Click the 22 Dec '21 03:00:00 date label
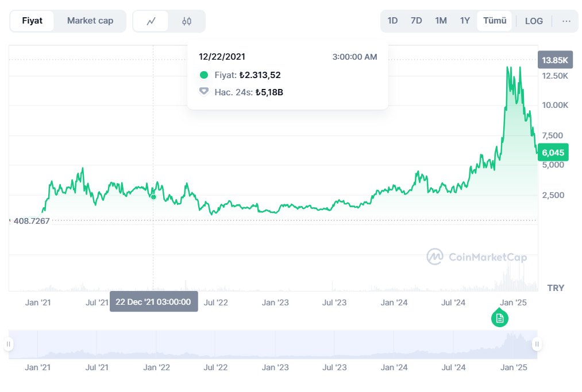 [x=153, y=302]
